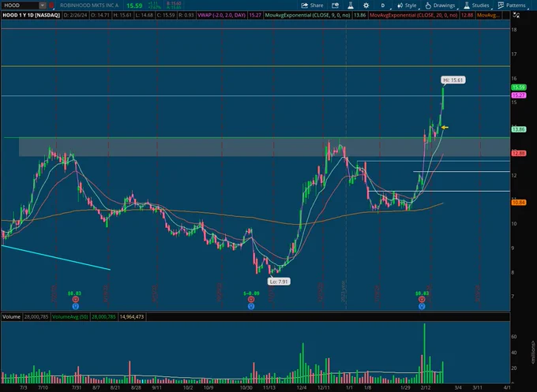The width and height of the screenshot is (537, 392).
Task: Click the red earnings icon near 7/31
Action: [75, 299]
